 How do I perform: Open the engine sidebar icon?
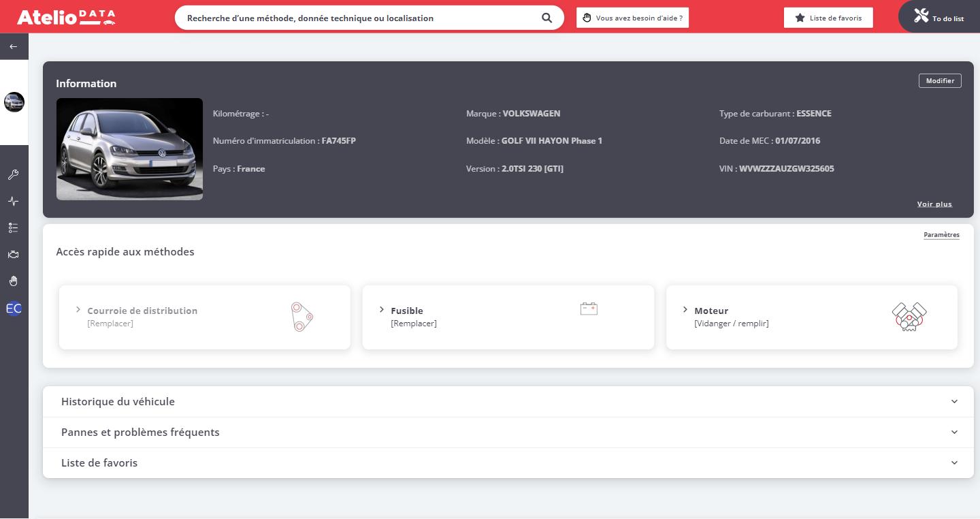13,255
